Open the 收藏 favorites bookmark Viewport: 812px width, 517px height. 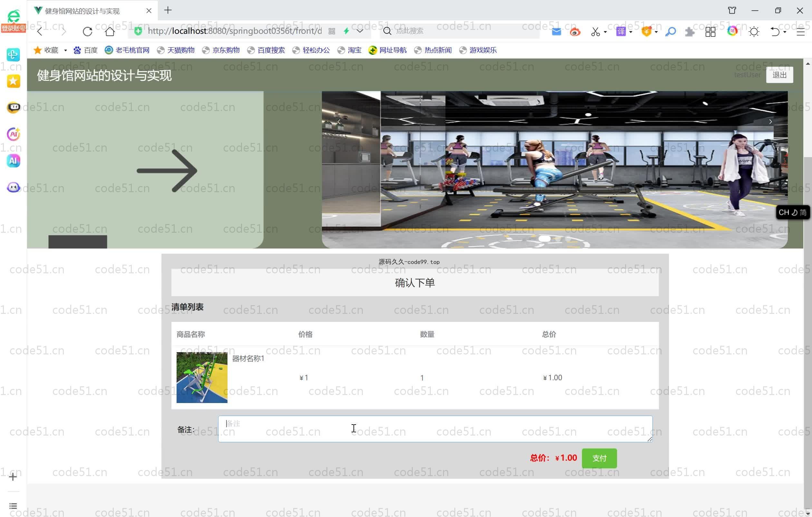coord(46,50)
